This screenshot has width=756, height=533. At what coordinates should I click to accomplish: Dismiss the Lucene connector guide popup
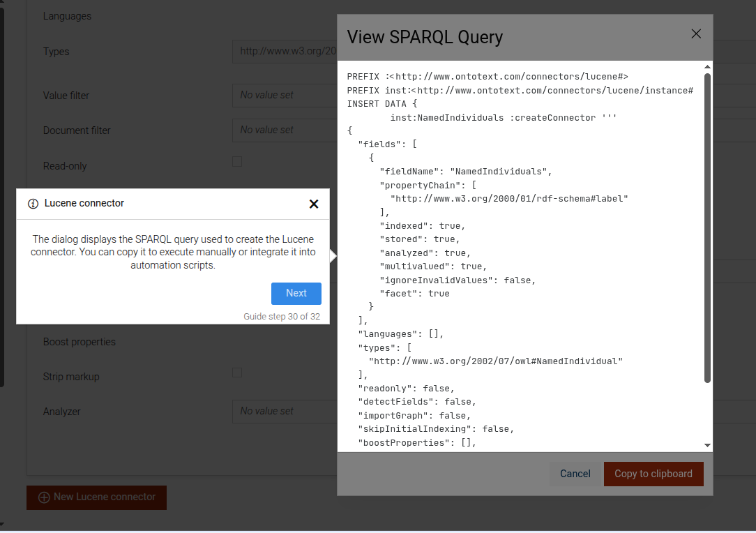tap(314, 204)
